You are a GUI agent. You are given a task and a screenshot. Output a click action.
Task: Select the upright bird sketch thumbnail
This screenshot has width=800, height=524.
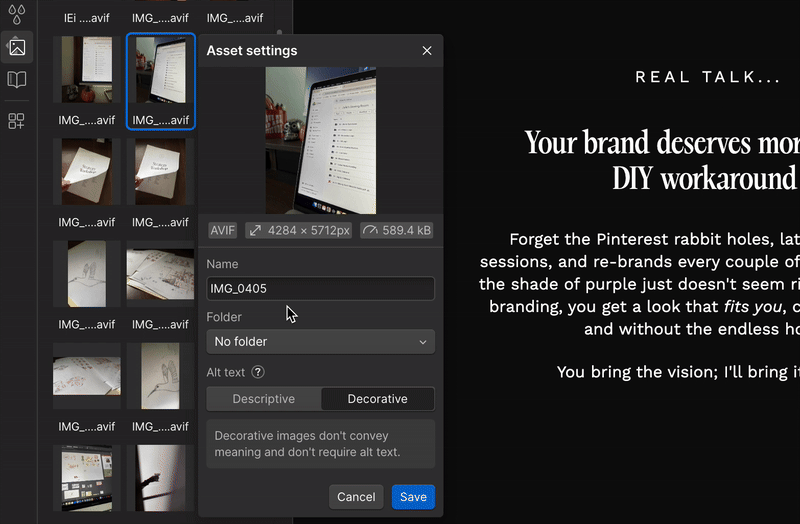(161, 376)
